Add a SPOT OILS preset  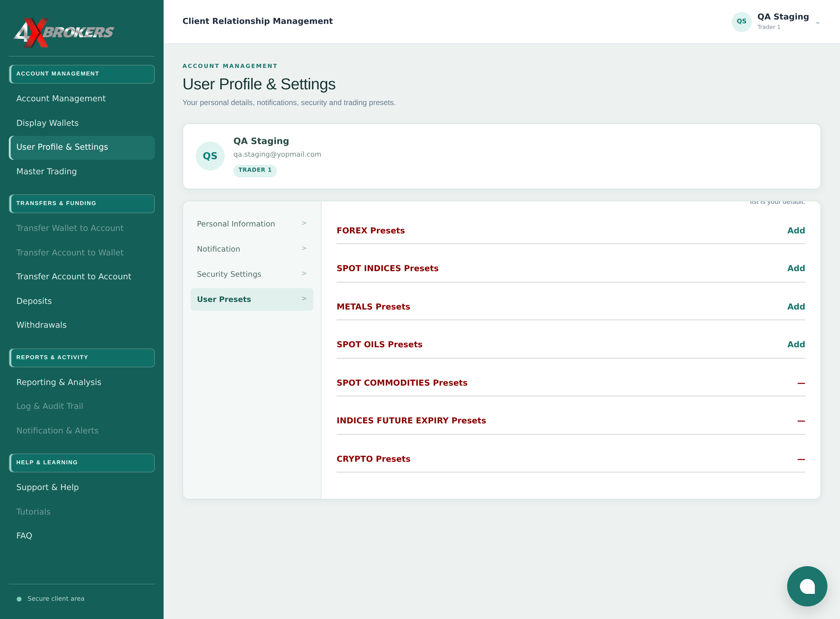click(796, 344)
